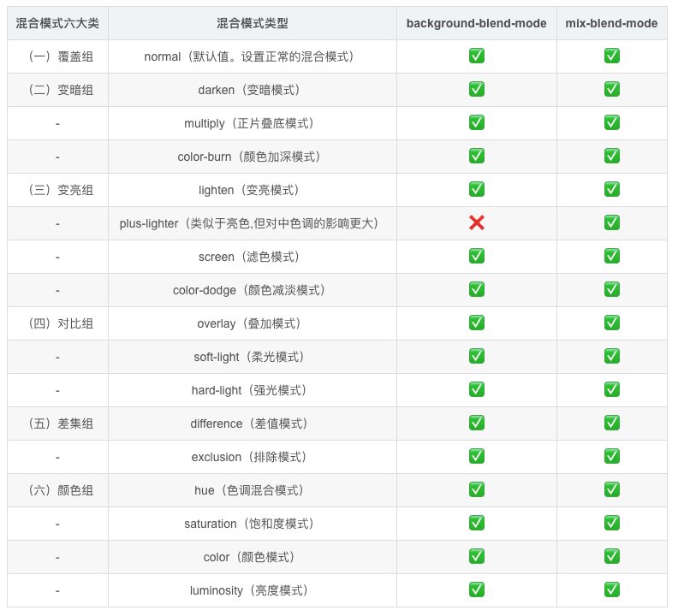Click the mix-blend-mode column header
Viewport: 678px width, 616px height.
(612, 23)
